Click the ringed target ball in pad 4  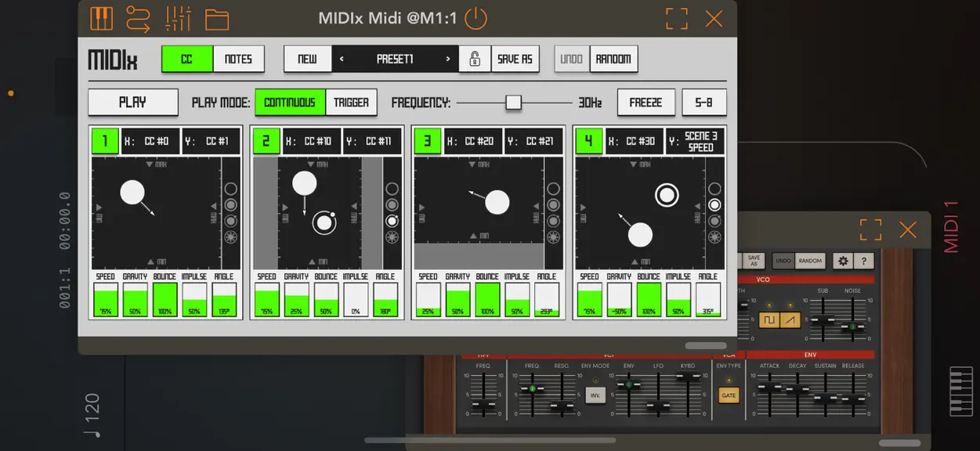click(x=667, y=194)
